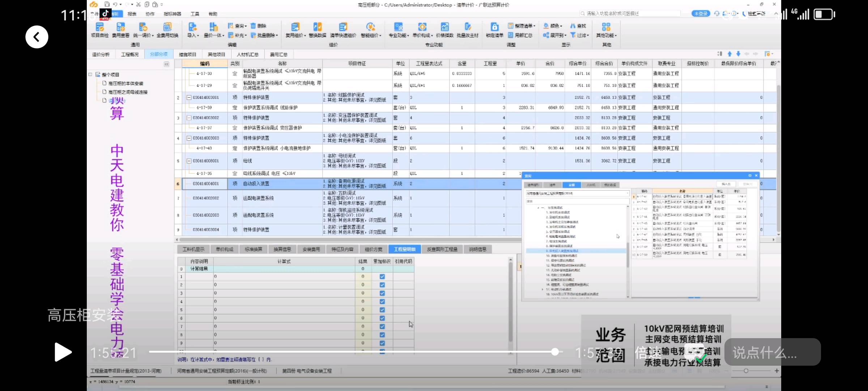Viewport: 868px width, 391px height.
Task: Click the undo arrow in title bar
Action: coord(115,4)
